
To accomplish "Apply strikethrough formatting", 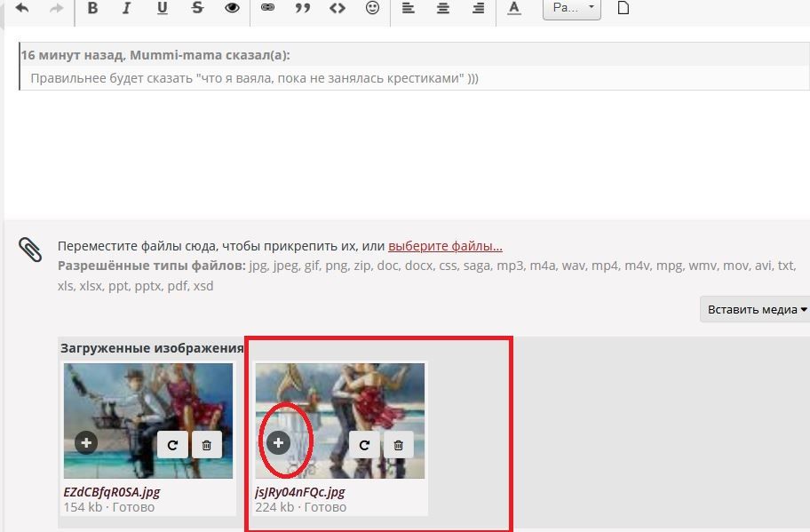I will pos(197,8).
